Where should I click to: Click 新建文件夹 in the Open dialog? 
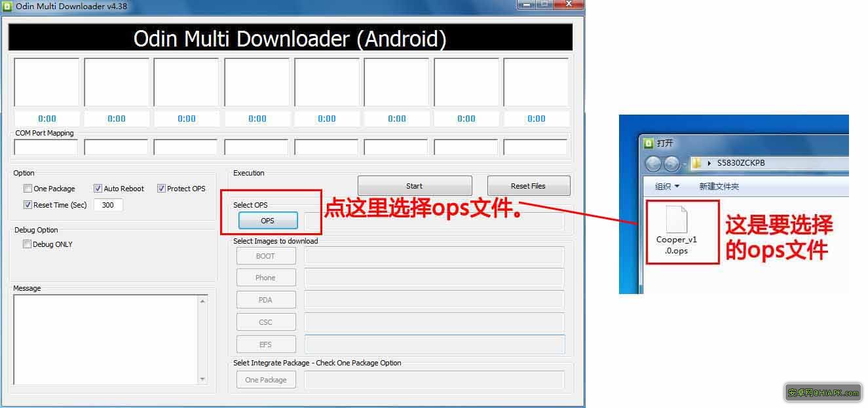[x=719, y=187]
